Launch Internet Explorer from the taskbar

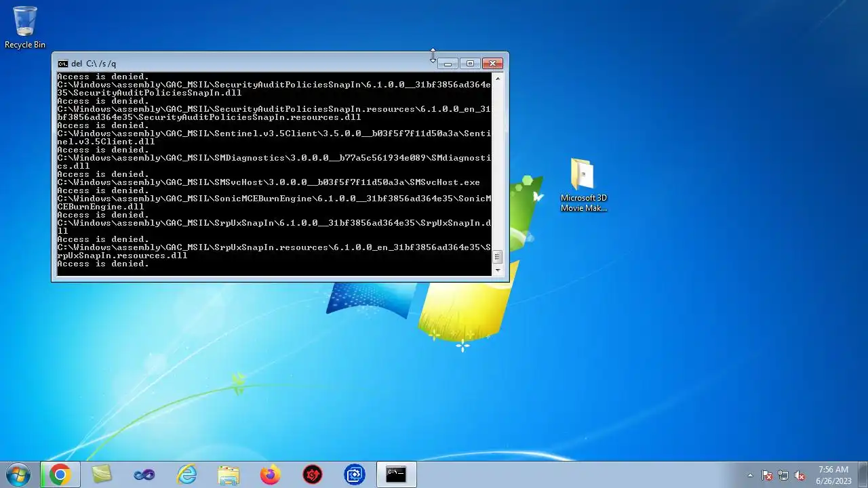click(186, 475)
